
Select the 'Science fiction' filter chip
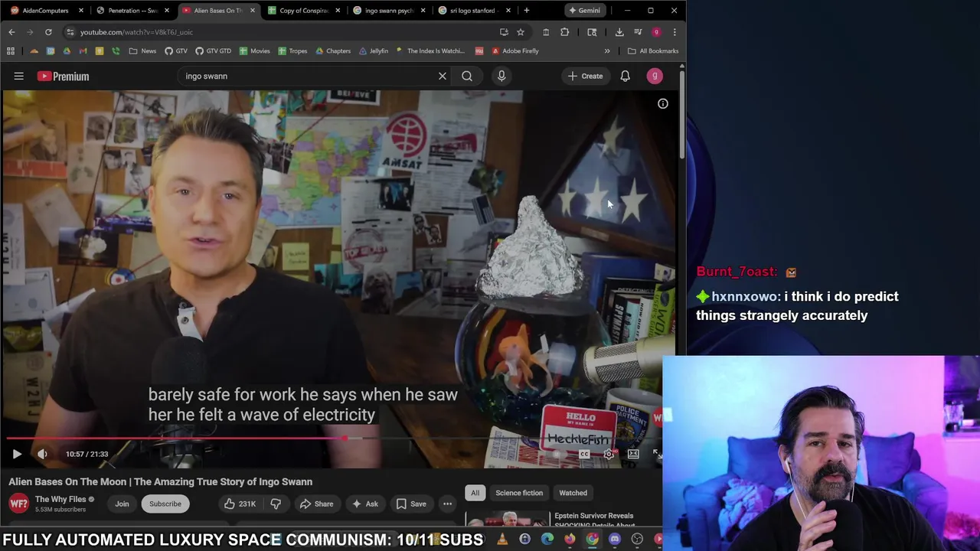[519, 493]
